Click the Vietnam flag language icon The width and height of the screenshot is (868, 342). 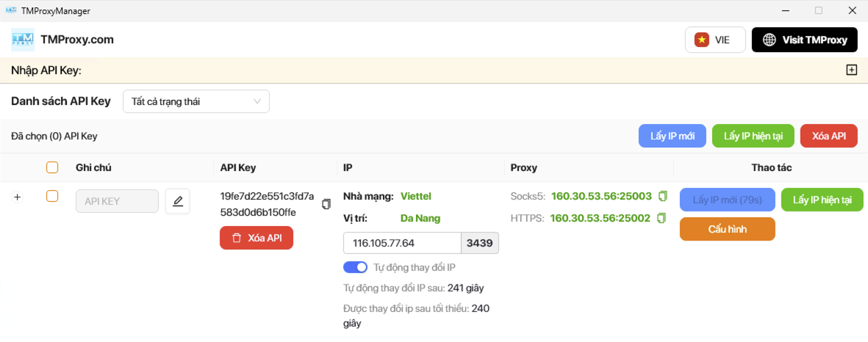tap(701, 40)
